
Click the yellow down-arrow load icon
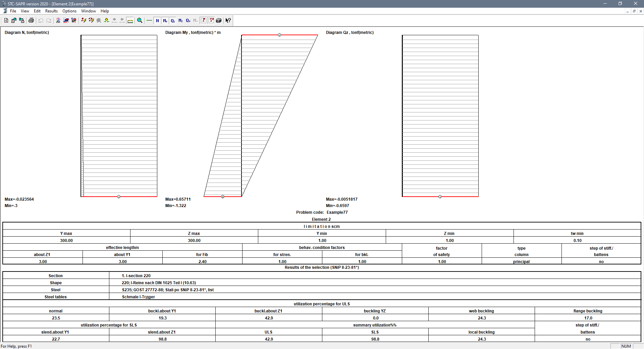pos(107,20)
